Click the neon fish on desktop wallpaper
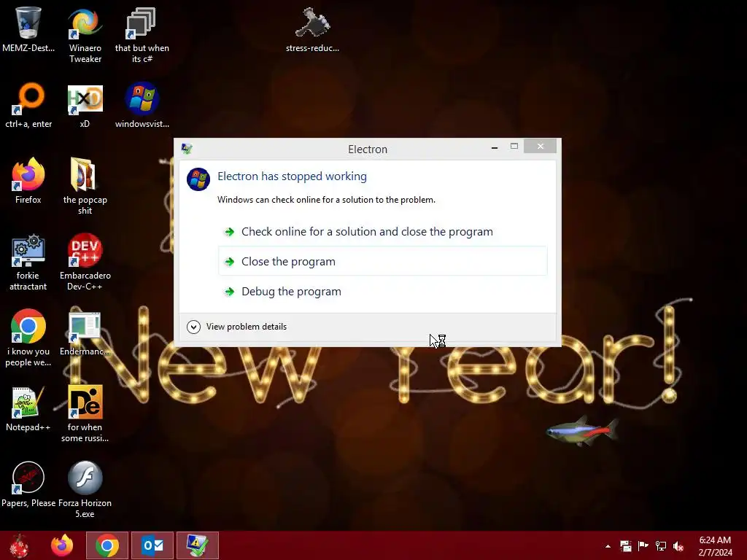This screenshot has height=560, width=747. [x=582, y=432]
